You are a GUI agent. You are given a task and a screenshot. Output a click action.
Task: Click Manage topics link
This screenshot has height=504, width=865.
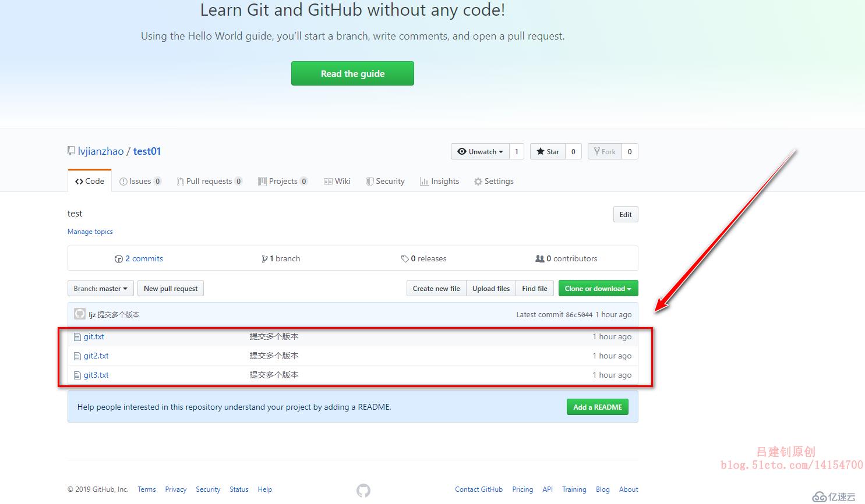coord(90,232)
